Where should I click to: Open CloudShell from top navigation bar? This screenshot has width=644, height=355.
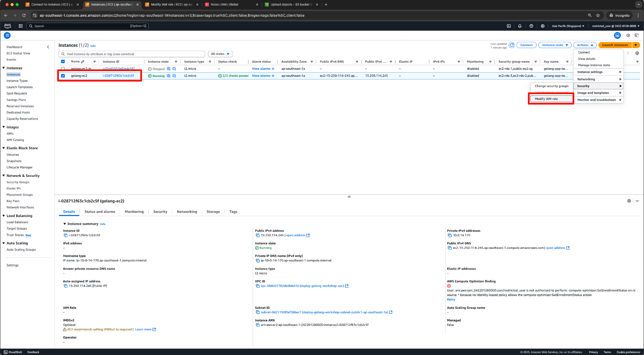coord(509,26)
